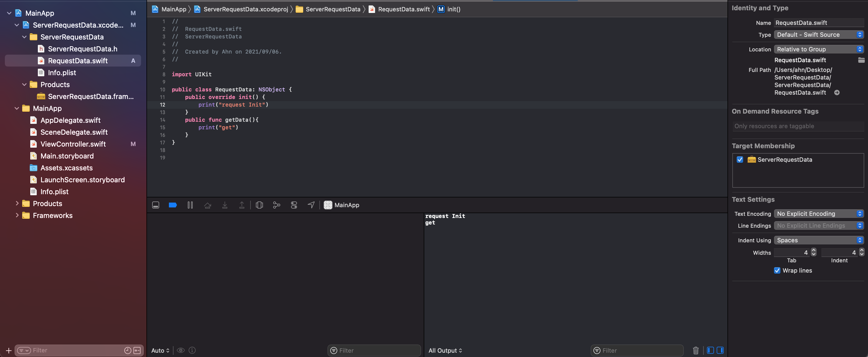
Task: Deactivate breakpoints in debug bar
Action: [x=172, y=205]
